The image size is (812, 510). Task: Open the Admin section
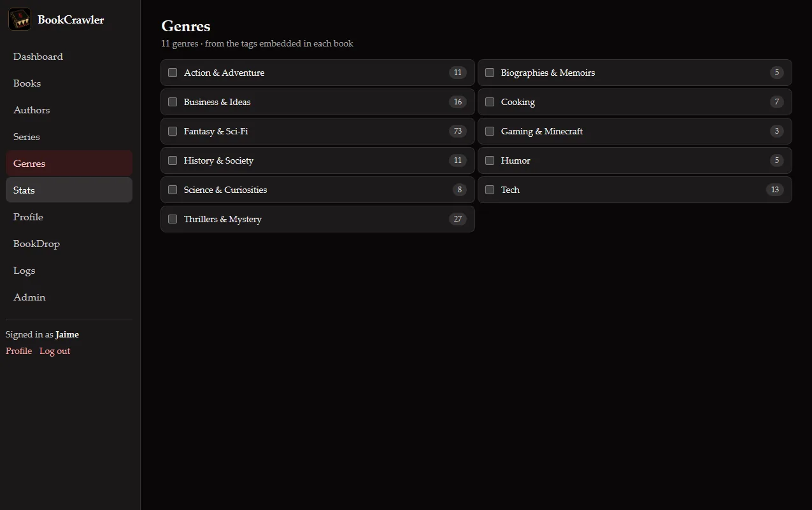69,297
